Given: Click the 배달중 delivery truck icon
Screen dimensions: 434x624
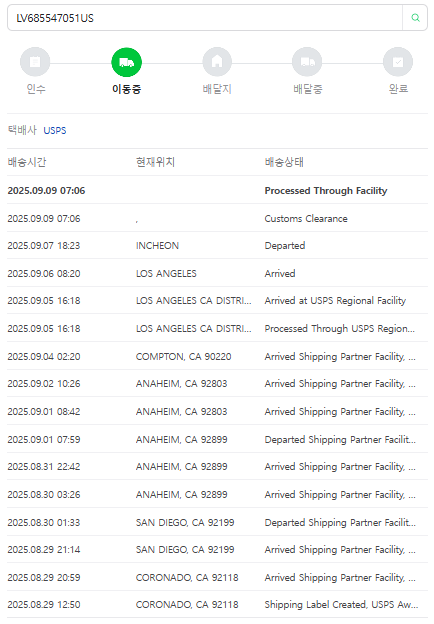Looking at the screenshot, I should [x=307, y=62].
